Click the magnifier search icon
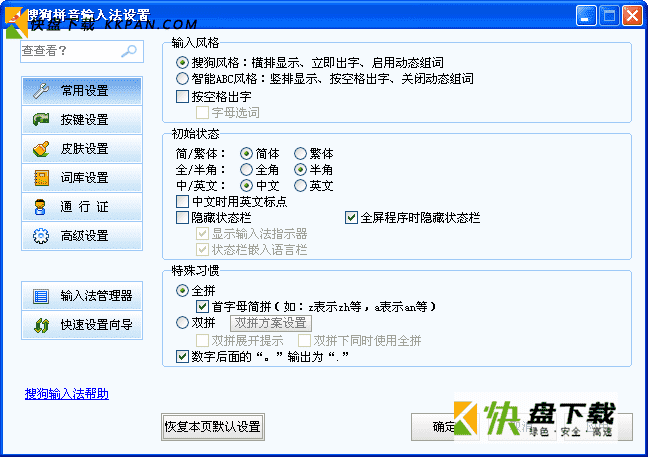648x457 pixels. coord(129,51)
